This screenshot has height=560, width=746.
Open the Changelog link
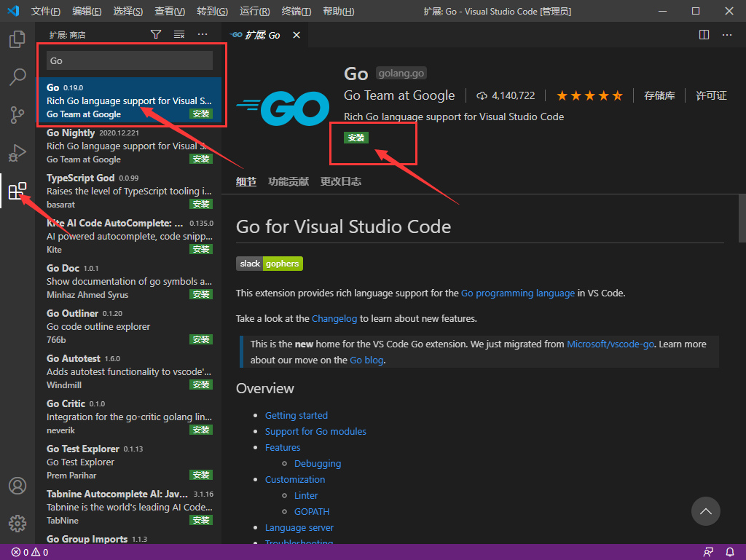pos(335,318)
